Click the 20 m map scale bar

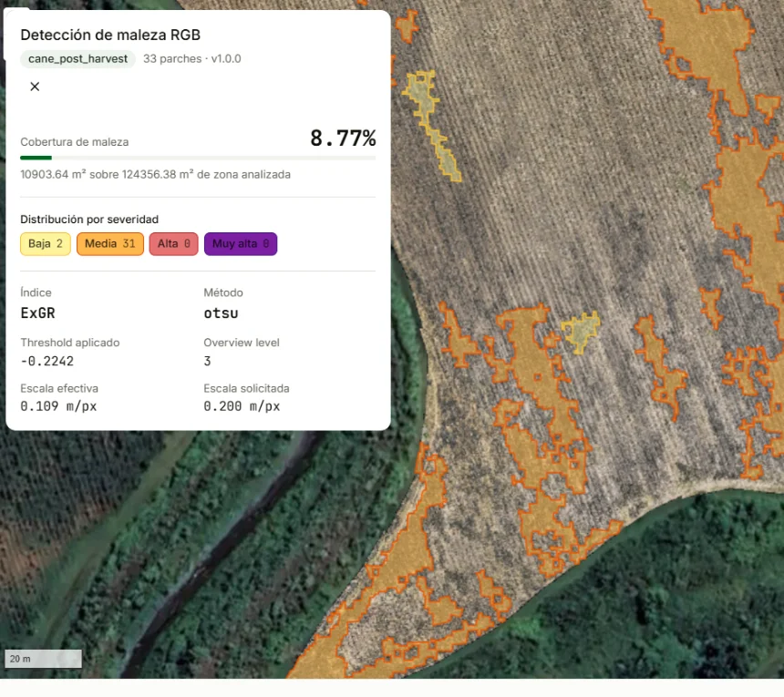click(x=43, y=659)
